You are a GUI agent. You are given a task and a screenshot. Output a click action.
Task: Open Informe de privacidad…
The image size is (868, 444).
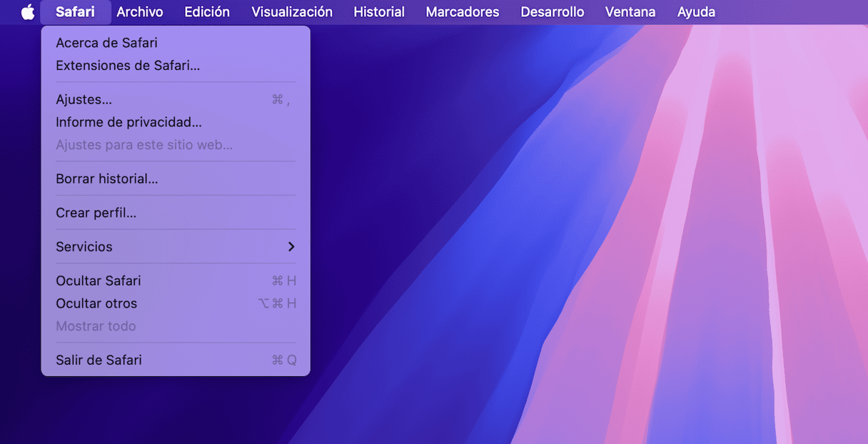point(176,123)
